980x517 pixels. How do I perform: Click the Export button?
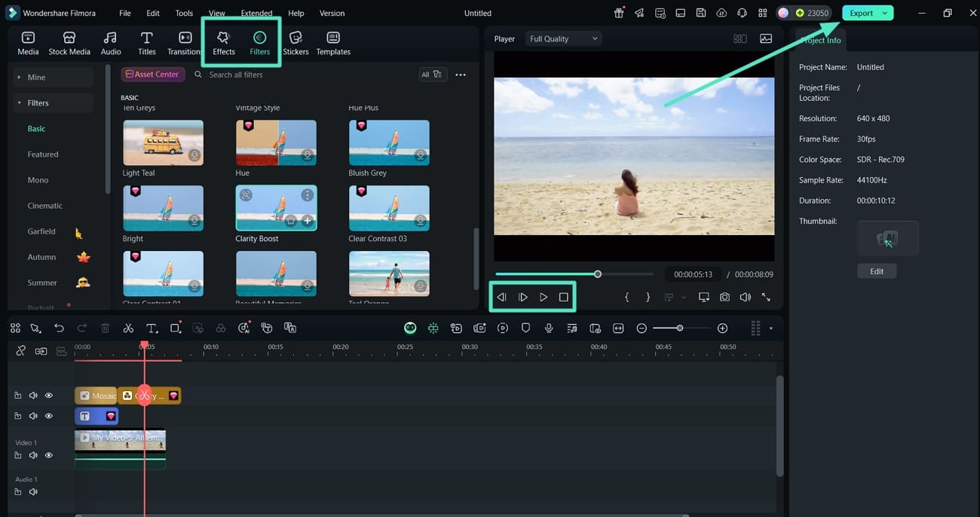[x=861, y=13]
